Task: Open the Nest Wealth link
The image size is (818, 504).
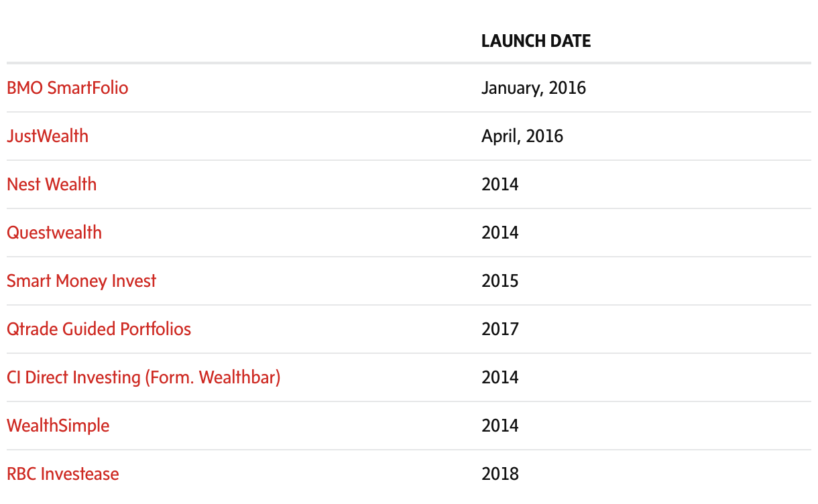Action: point(52,184)
